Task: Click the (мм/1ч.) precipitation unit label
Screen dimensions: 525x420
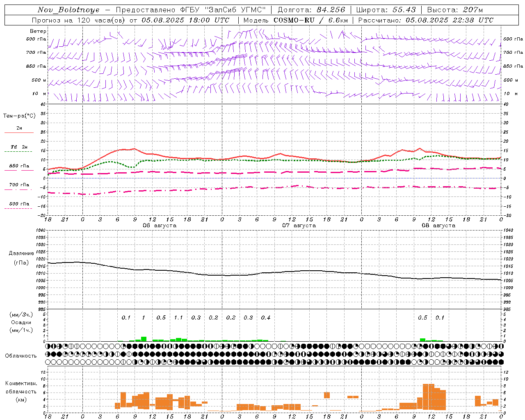Action: pyautogui.click(x=21, y=330)
